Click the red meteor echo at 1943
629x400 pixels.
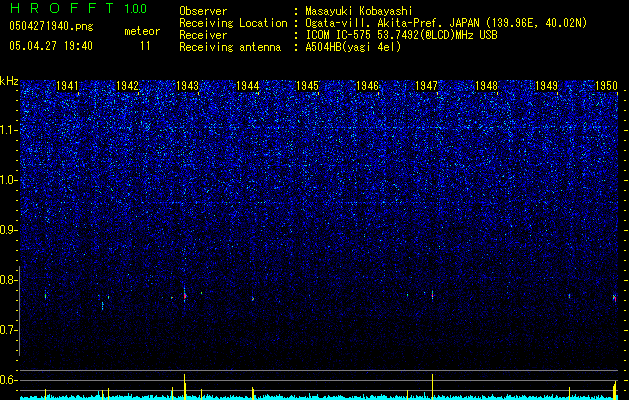185,296
